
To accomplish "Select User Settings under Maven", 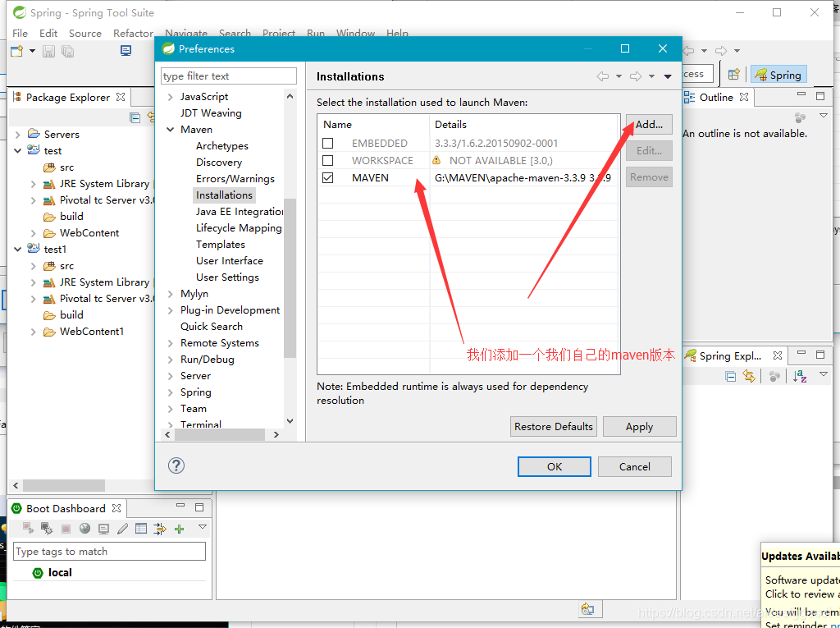I will click(227, 277).
